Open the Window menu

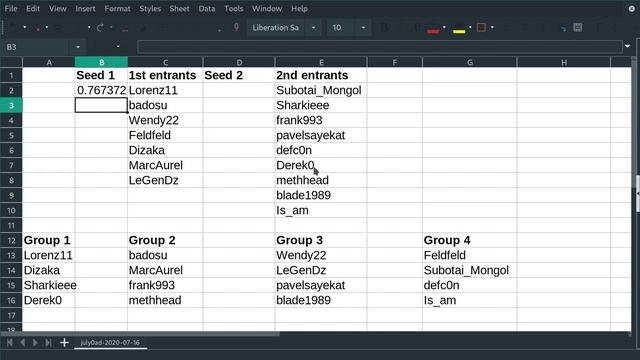point(267,9)
